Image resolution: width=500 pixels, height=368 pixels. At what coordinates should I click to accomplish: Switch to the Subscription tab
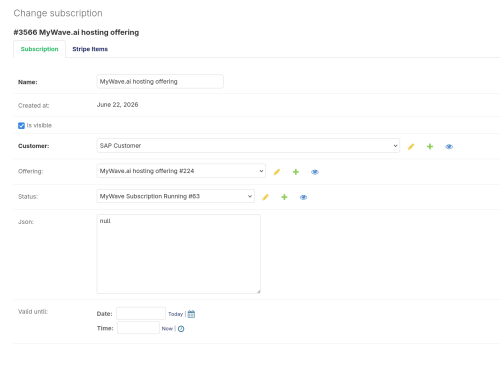point(39,49)
